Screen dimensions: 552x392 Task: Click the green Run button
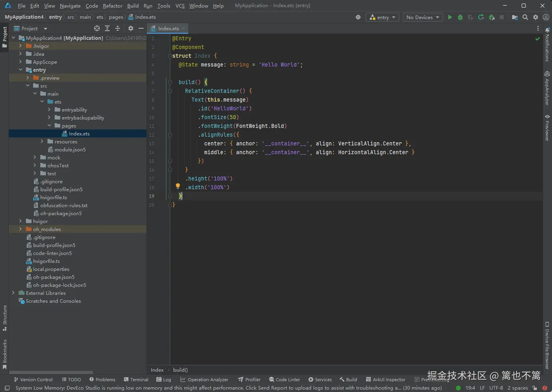coord(450,17)
